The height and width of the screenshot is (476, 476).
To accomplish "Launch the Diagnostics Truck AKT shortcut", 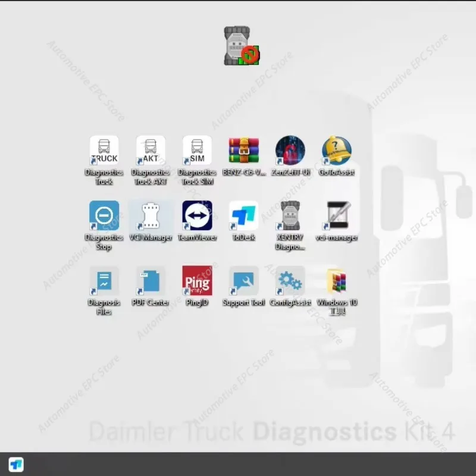I will (151, 151).
